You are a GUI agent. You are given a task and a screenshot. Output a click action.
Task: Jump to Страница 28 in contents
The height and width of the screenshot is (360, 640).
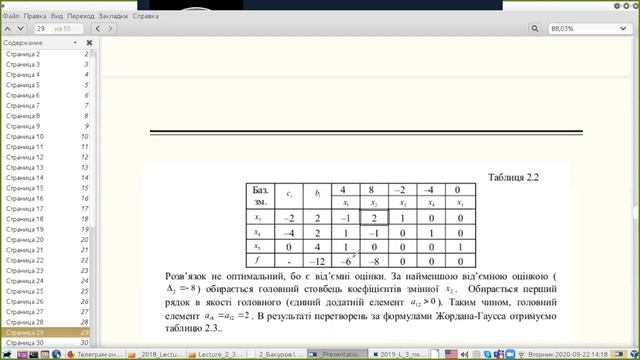(46, 322)
